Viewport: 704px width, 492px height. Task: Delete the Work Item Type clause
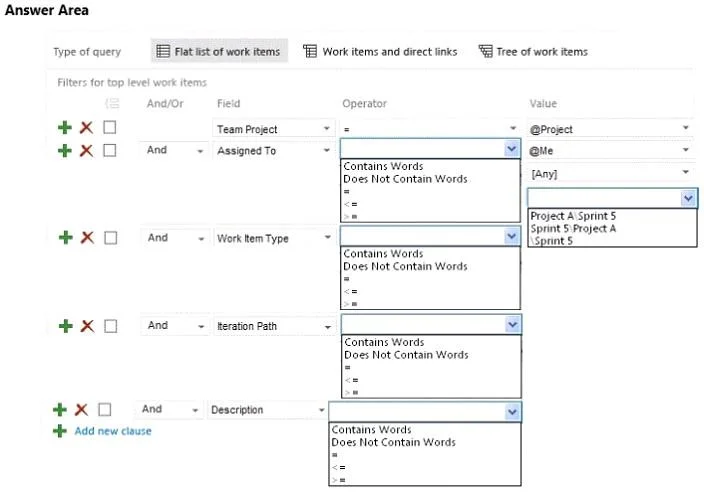click(87, 237)
